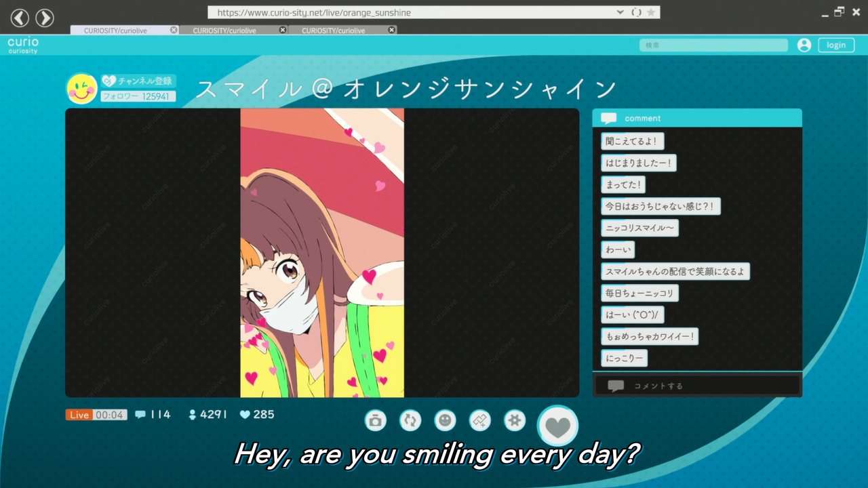
Task: Select the comment まってた!
Action: 623,185
